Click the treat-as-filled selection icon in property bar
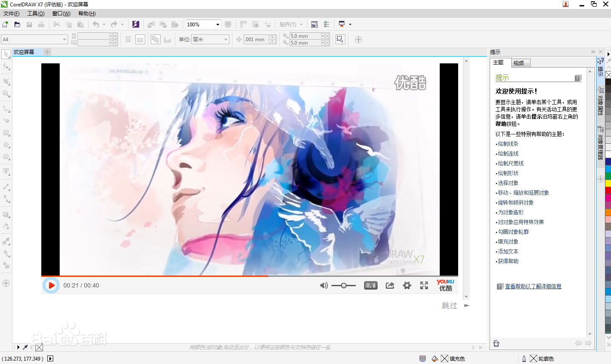The image size is (611, 364). click(x=340, y=40)
